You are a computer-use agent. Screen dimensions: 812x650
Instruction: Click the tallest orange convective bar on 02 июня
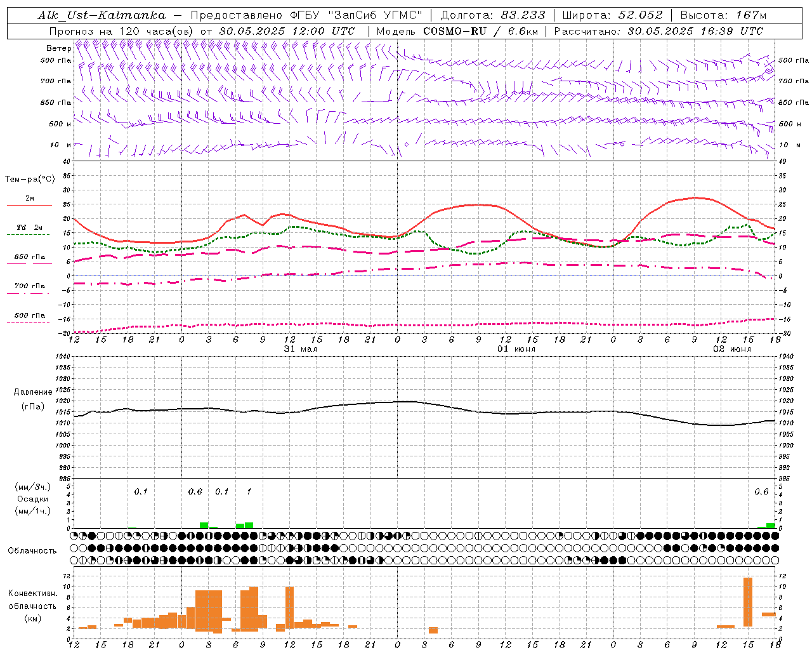[748, 602]
